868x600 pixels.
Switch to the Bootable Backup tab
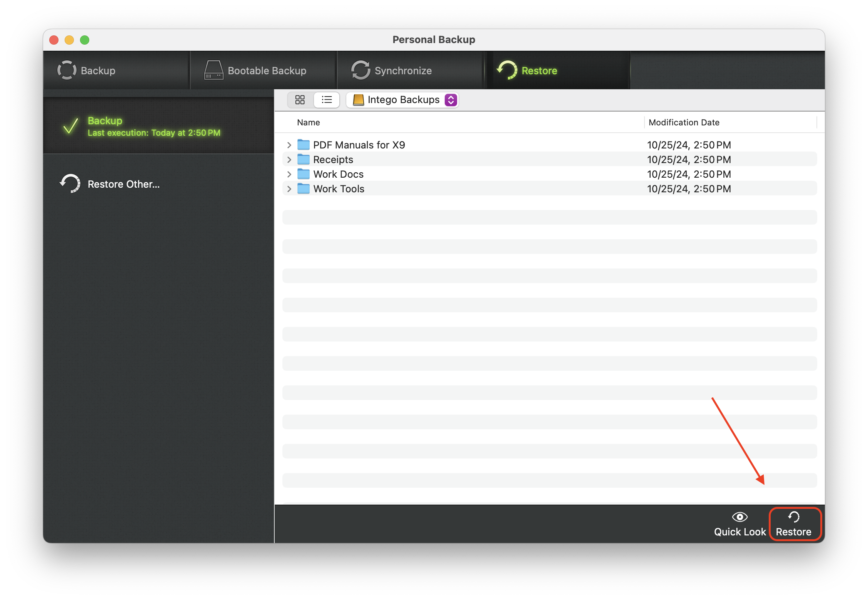[x=264, y=70]
